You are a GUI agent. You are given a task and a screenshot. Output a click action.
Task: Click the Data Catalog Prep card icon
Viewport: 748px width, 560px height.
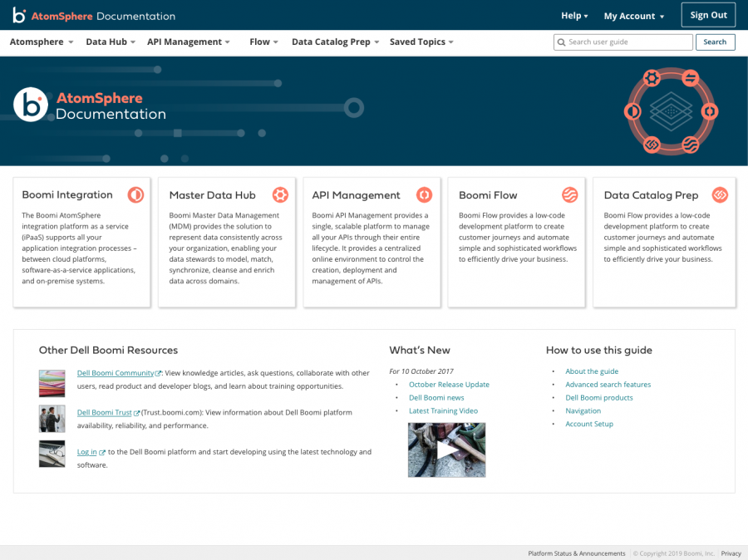click(x=720, y=194)
